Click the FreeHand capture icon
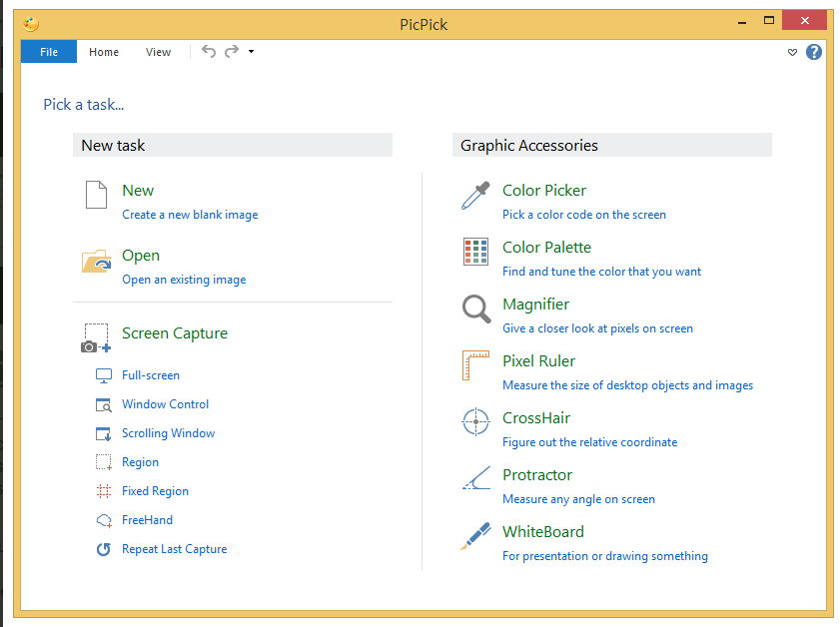Viewport: 840px width, 627px height. pyautogui.click(x=104, y=520)
